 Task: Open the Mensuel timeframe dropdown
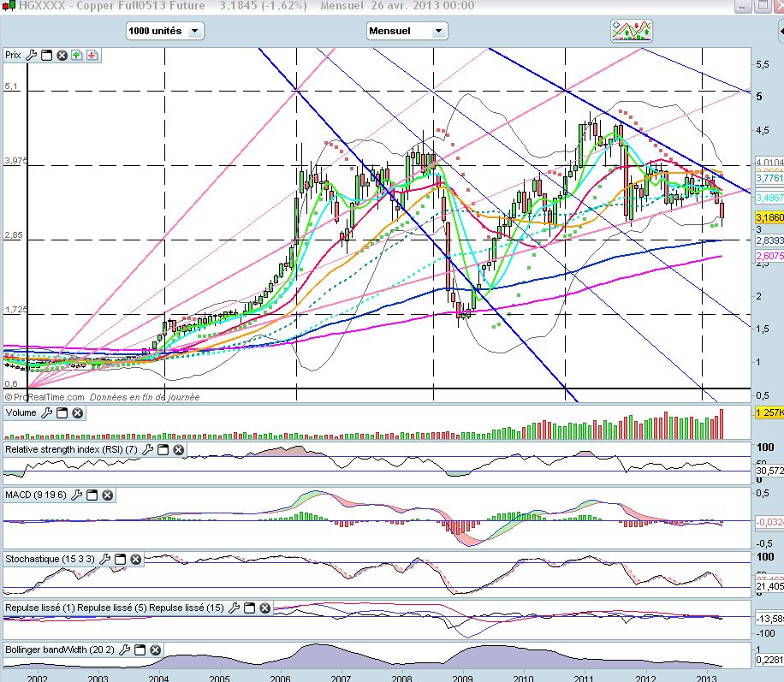click(x=407, y=31)
